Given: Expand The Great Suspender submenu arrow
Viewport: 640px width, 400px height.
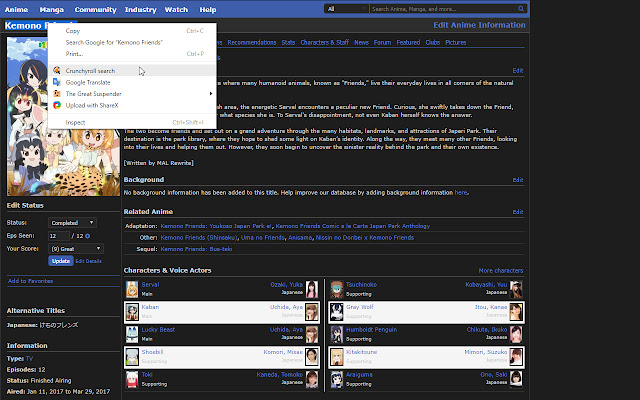Looking at the screenshot, I should (211, 93).
